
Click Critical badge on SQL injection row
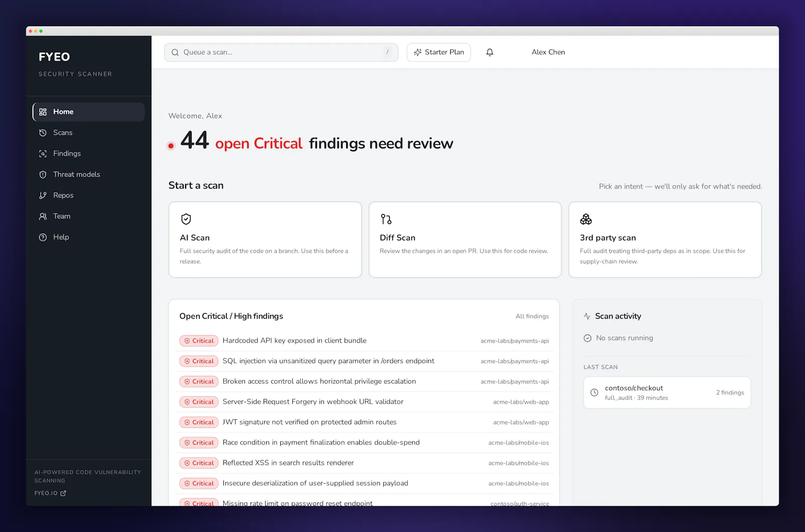pos(199,361)
